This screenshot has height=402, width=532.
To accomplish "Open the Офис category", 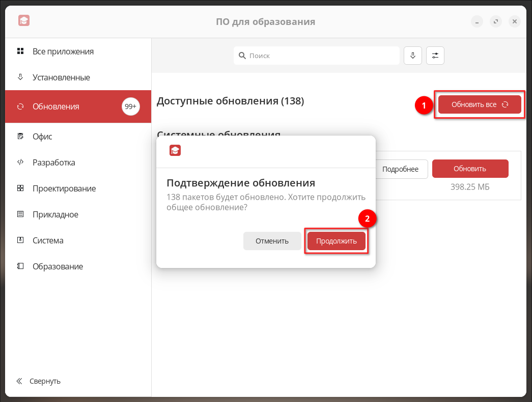I will (x=42, y=137).
